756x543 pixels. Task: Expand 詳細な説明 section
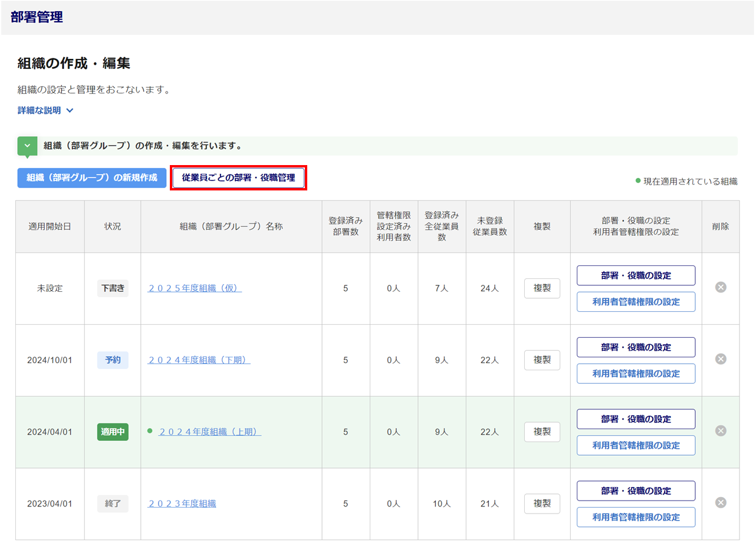(x=45, y=110)
